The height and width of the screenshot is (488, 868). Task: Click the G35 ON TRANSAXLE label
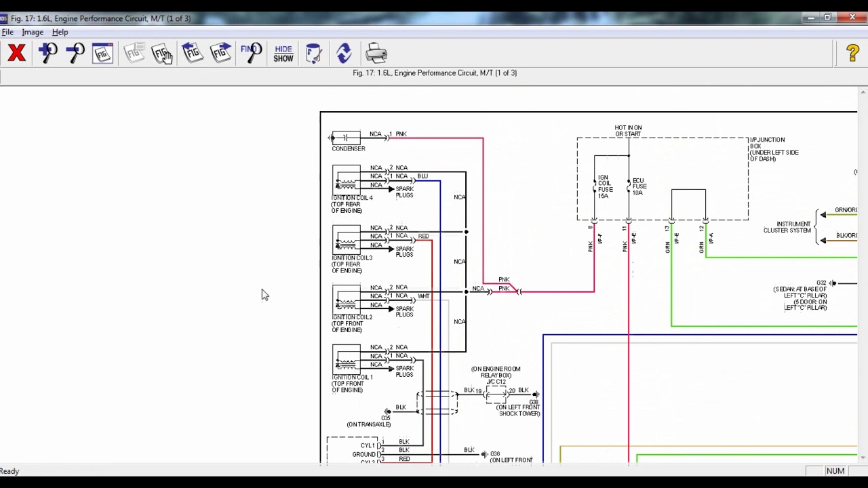[368, 422]
